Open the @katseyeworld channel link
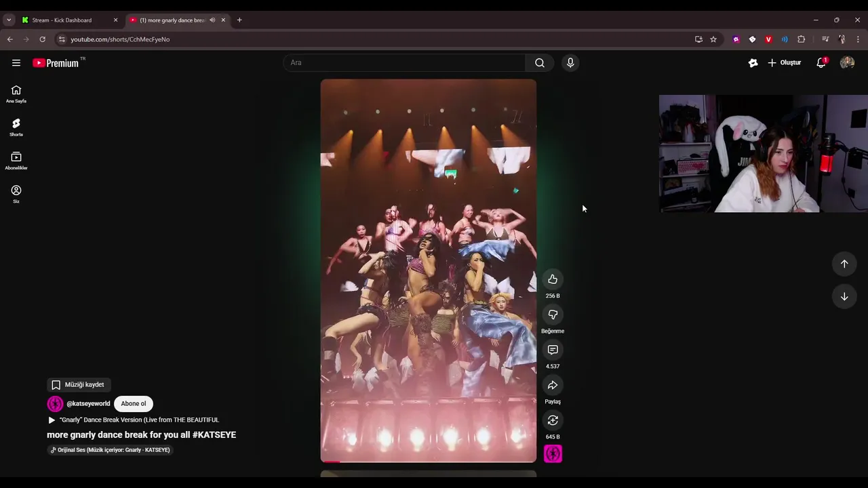Viewport: 868px width, 488px height. pos(88,403)
